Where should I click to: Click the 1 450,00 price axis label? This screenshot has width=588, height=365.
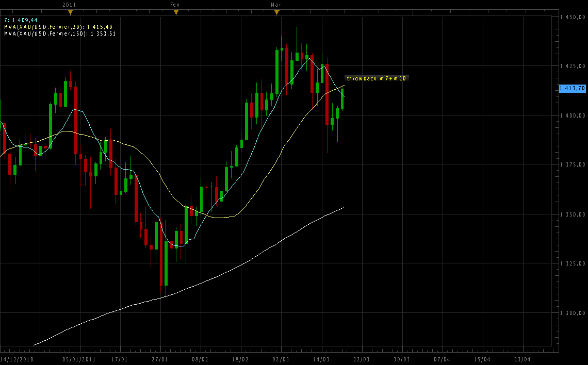[574, 17]
